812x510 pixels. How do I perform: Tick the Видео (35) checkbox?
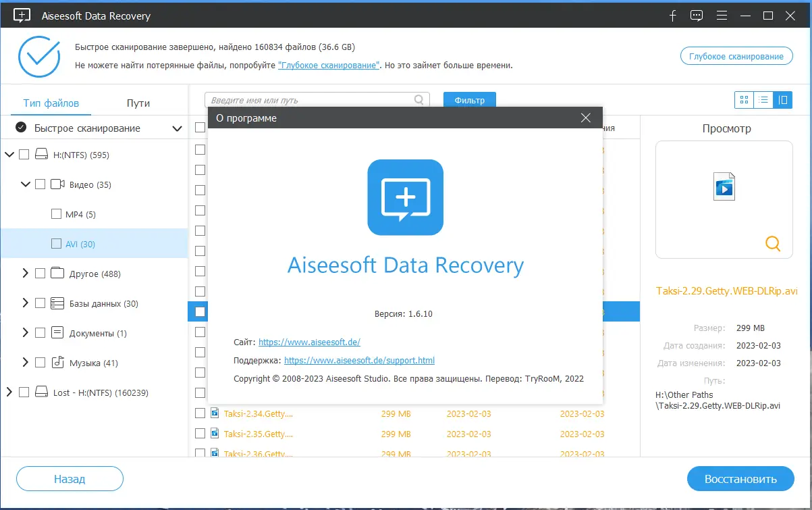[x=40, y=184]
